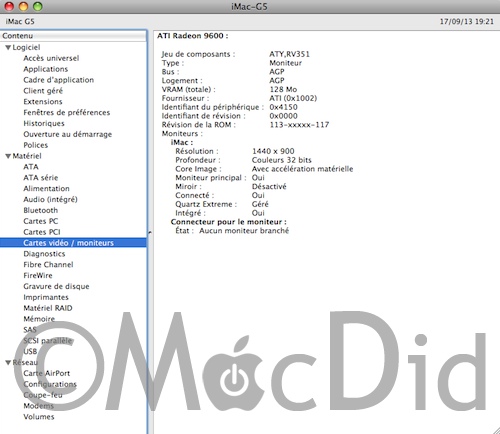Show the Mémoire information
Screen dimensions: 500x434
tap(39, 319)
